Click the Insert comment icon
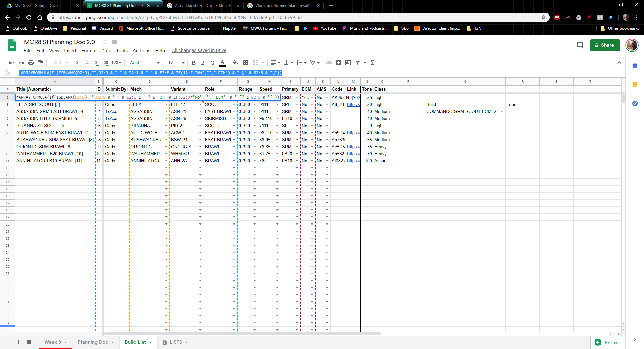Viewport: 644px width, 349px height. [338, 63]
